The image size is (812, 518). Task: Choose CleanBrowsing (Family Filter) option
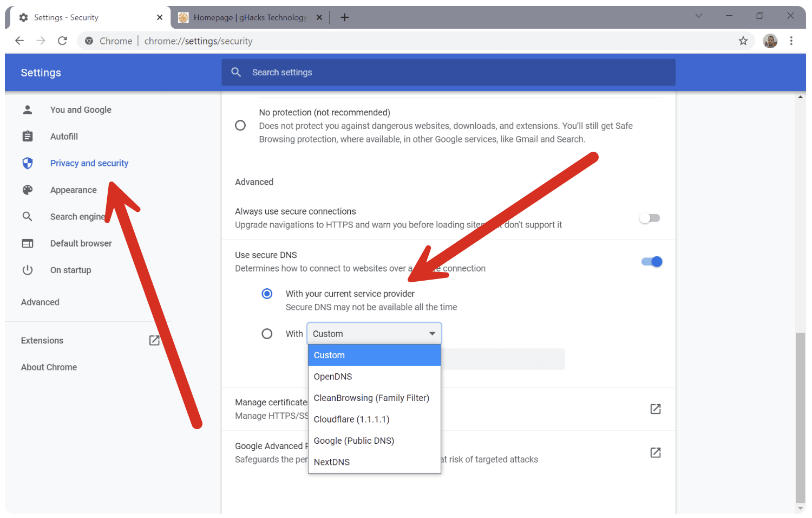tap(375, 398)
